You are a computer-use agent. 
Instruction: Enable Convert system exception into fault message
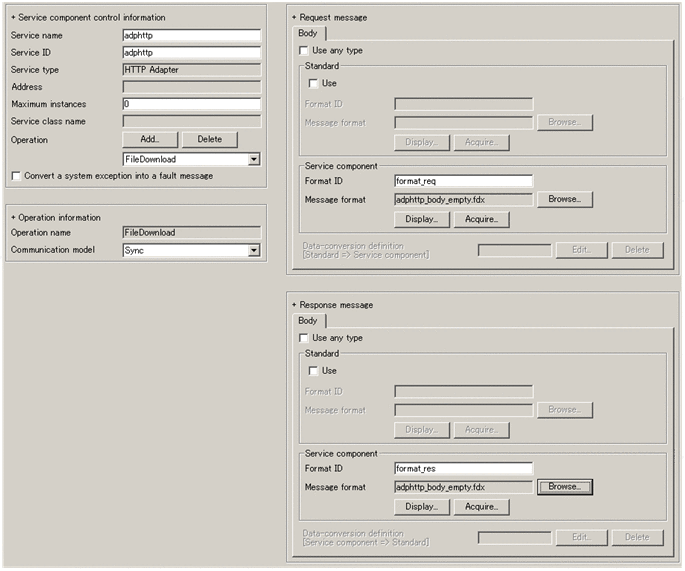click(16, 176)
